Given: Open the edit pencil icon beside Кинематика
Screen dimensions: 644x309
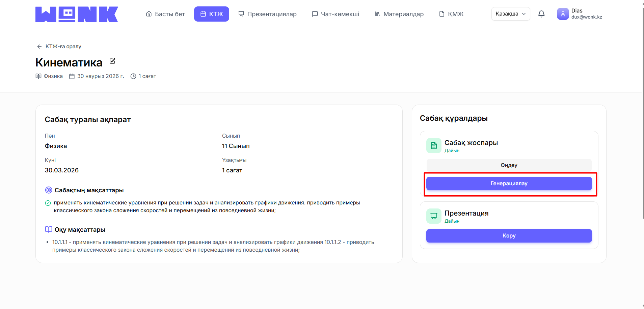Looking at the screenshot, I should click(x=112, y=61).
